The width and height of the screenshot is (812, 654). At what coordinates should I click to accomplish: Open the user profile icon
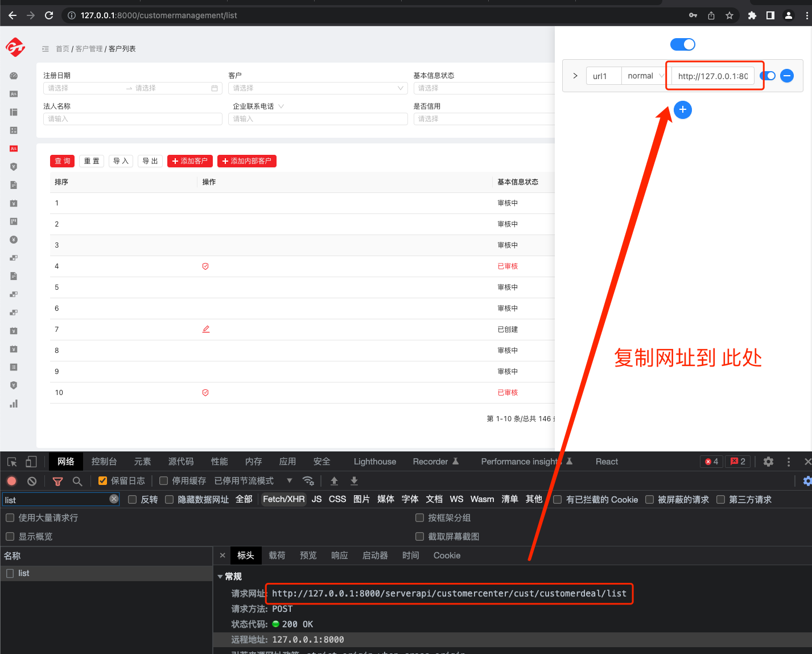pyautogui.click(x=789, y=15)
